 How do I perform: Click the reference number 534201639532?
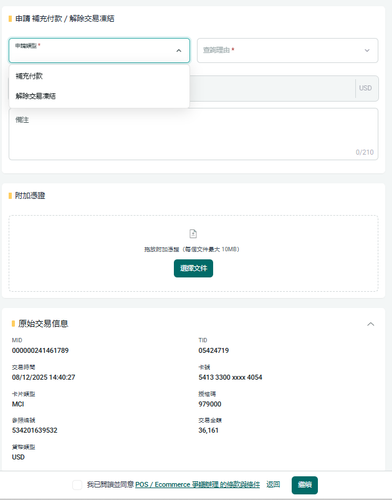(x=35, y=430)
